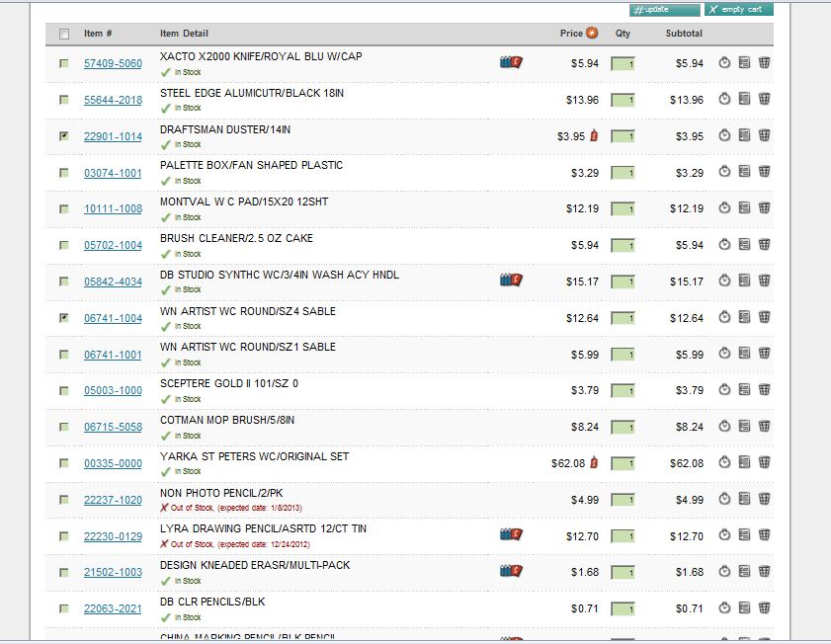Uncheck the DRAFTSMAN DUSTER checkbox
Image resolution: width=831 pixels, height=644 pixels.
click(64, 136)
